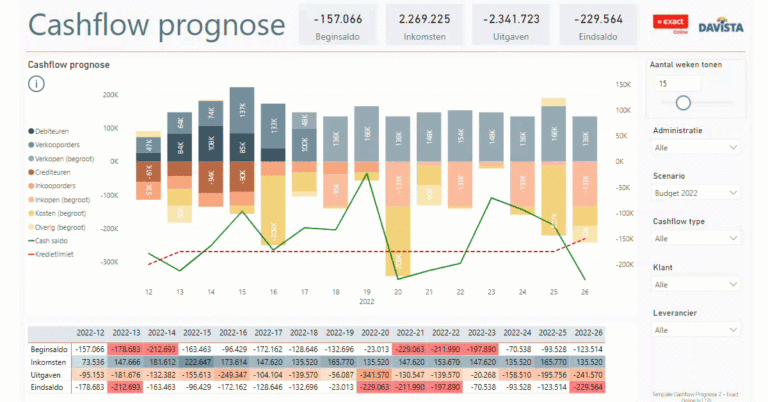This screenshot has height=402, width=768.
Task: Click the 2022-20 column header
Action: (375, 333)
